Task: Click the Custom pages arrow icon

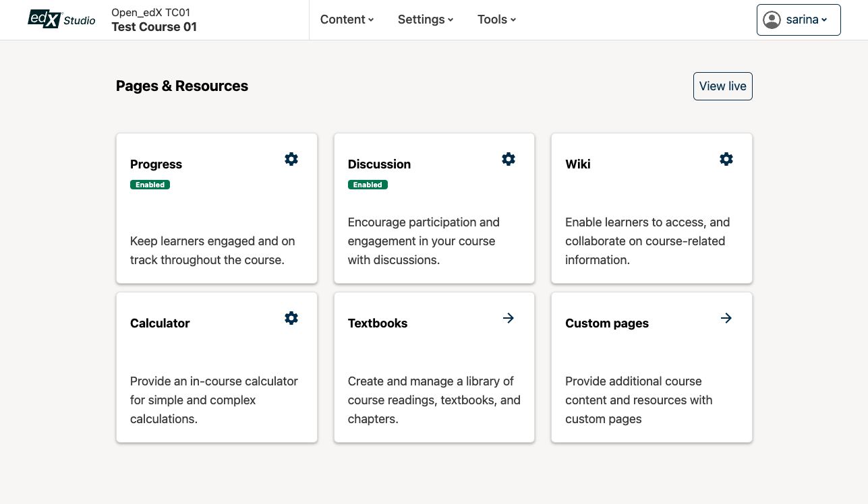Action: point(726,318)
